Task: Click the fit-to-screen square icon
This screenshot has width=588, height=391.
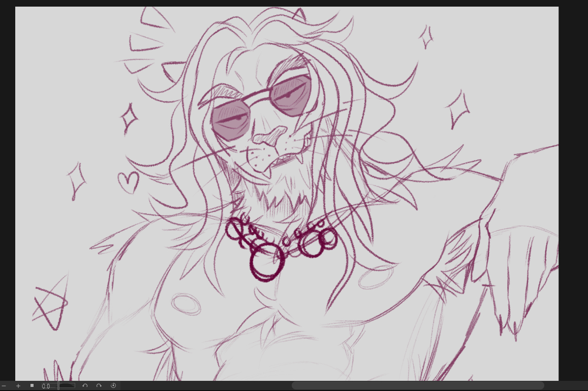Action: [x=32, y=386]
